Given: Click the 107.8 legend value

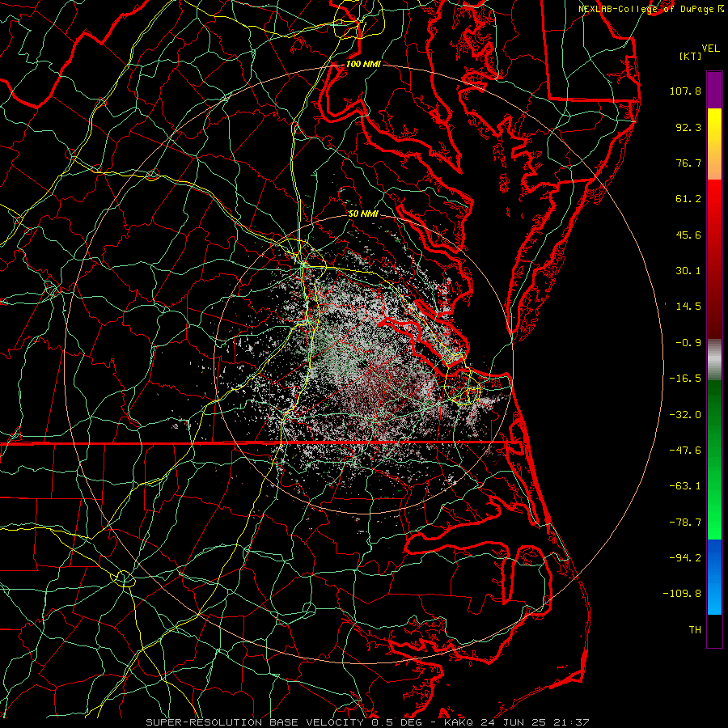Looking at the screenshot, I should pos(685,91).
